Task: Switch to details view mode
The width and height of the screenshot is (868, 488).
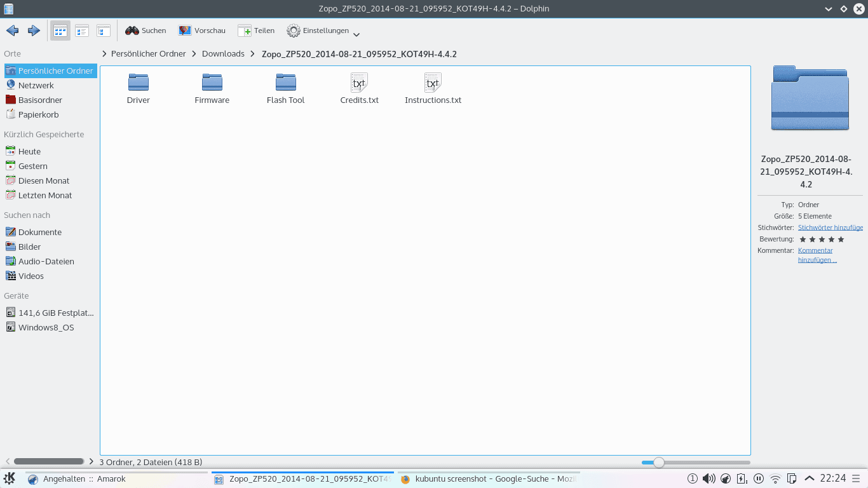Action: [x=104, y=30]
